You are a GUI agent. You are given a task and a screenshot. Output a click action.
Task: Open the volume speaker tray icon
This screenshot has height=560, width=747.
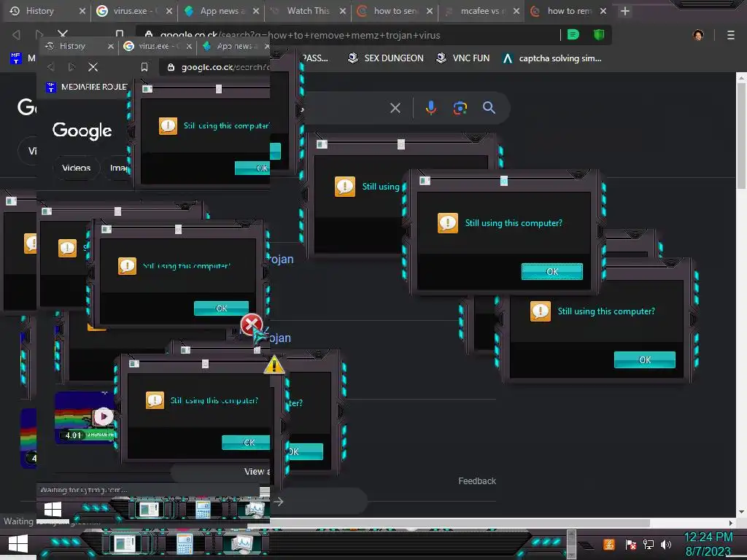pos(666,544)
